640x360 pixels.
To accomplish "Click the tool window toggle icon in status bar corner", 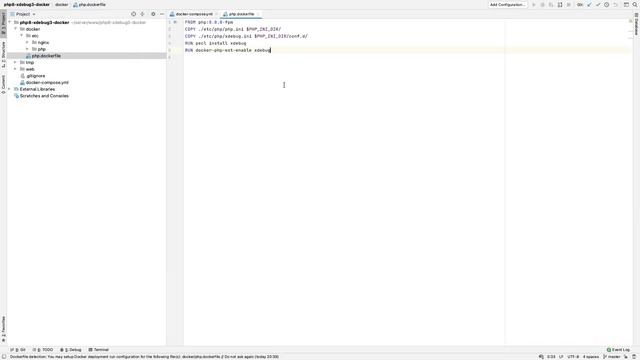I will click(4, 357).
